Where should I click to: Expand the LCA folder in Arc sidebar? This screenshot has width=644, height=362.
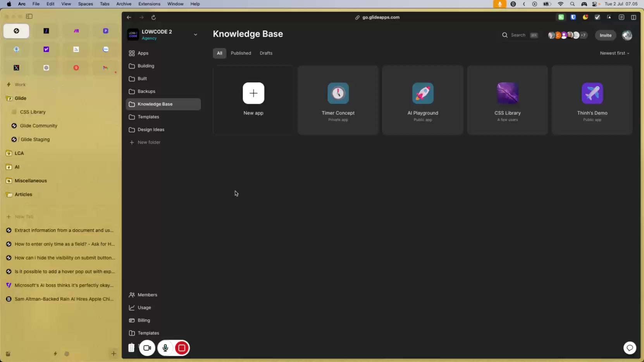19,153
